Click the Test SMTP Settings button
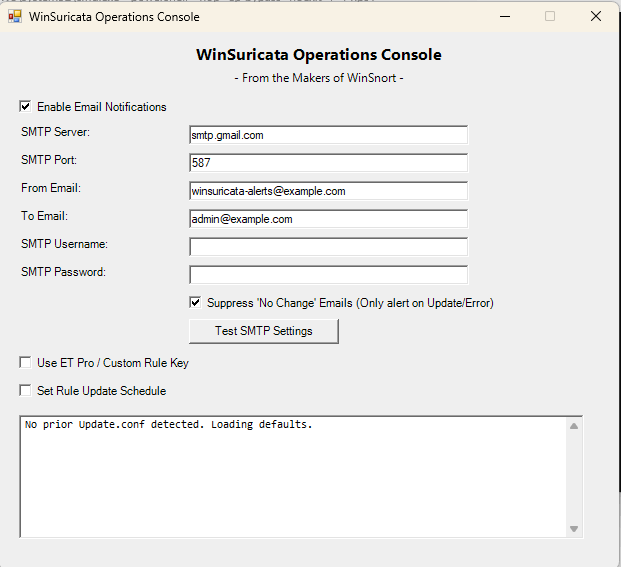The height and width of the screenshot is (567, 621). (x=264, y=331)
